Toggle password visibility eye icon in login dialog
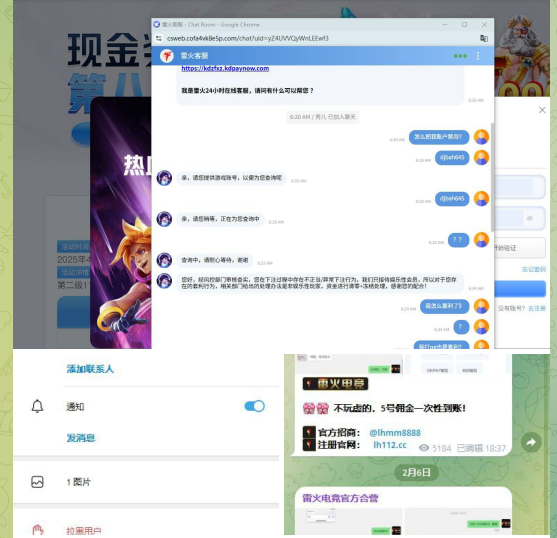 tap(530, 218)
